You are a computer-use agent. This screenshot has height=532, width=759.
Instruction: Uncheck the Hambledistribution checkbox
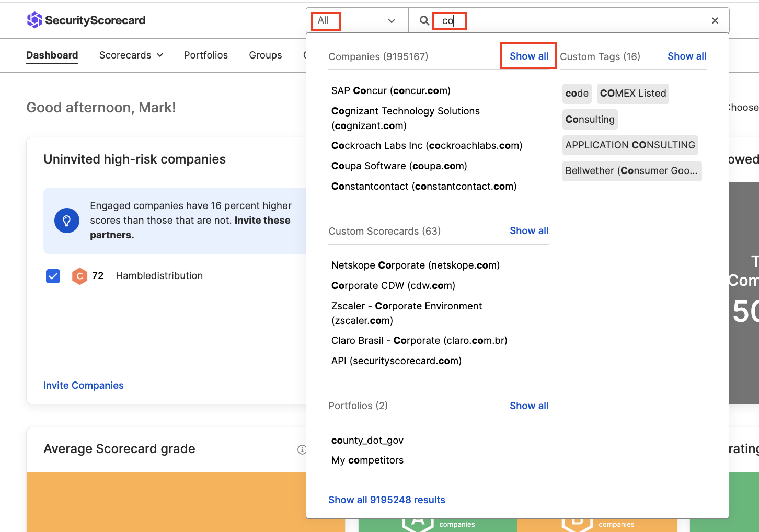[53, 276]
